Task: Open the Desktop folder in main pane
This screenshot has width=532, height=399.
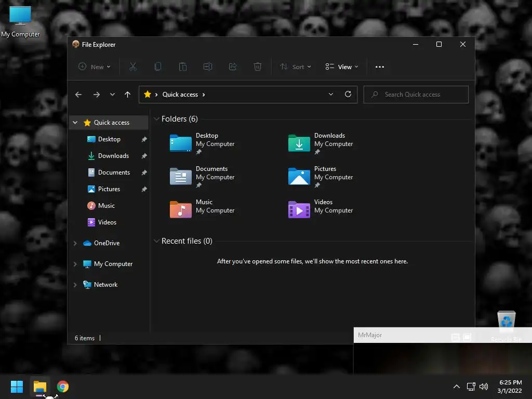Action: pyautogui.click(x=203, y=143)
